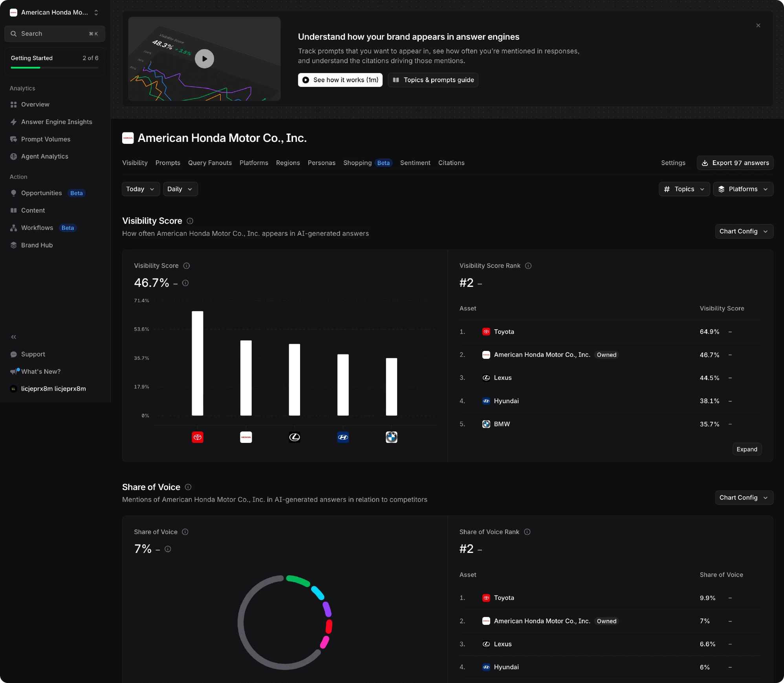Click the Prompt Volumes chat icon

click(14, 139)
